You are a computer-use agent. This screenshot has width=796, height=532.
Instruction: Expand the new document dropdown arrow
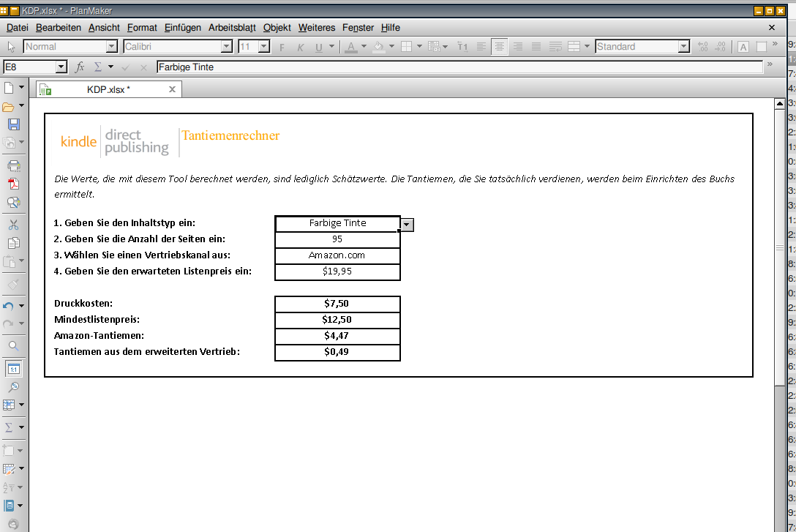[x=21, y=87]
